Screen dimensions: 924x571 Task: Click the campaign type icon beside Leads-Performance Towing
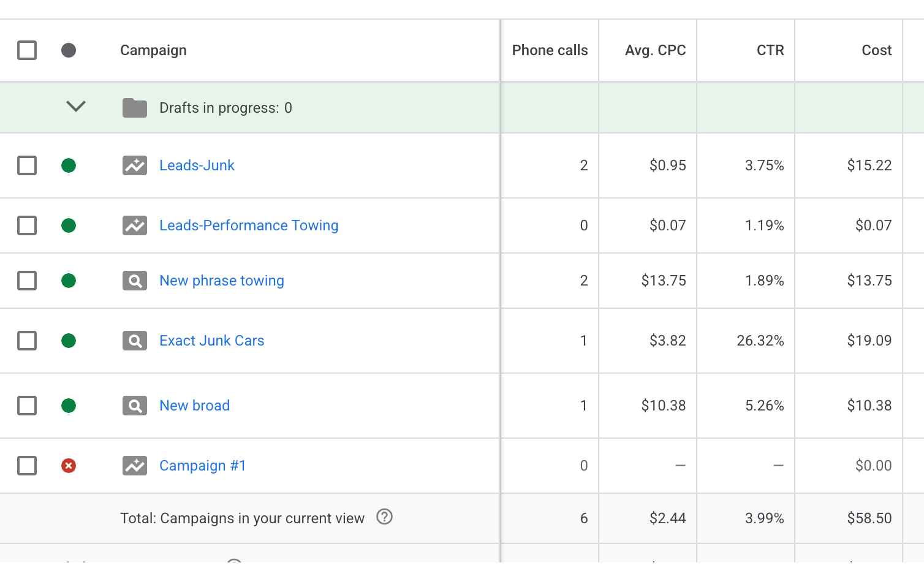coord(135,225)
